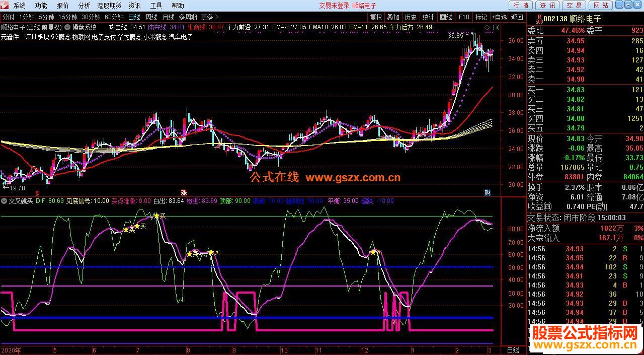The width and height of the screenshot is (644, 355).
Task: Select the 1分钟 period
Action: click(x=27, y=17)
